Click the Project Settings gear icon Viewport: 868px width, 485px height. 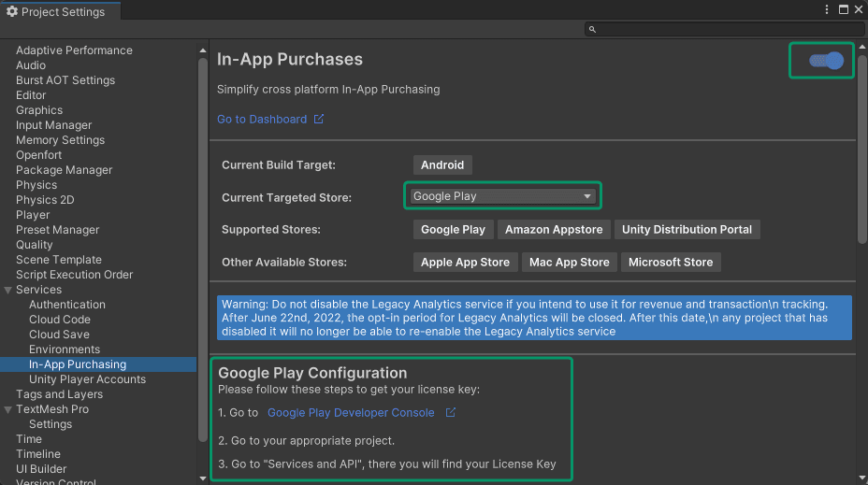pyautogui.click(x=12, y=11)
